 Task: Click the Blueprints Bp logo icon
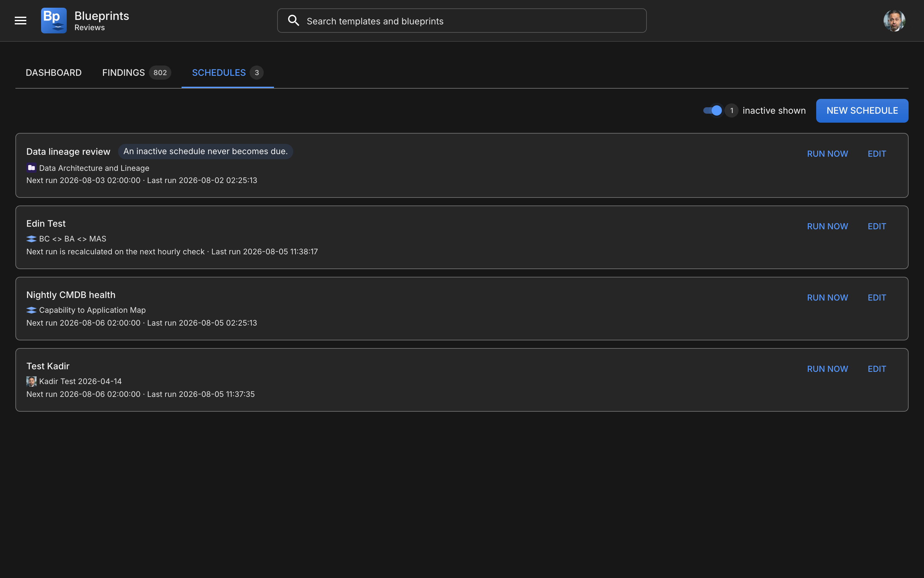(x=54, y=21)
